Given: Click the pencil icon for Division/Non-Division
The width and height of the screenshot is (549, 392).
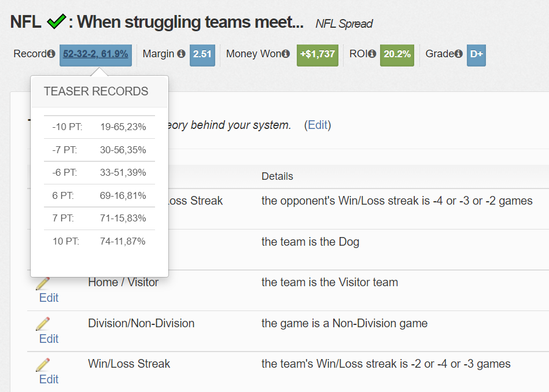Looking at the screenshot, I should (43, 324).
